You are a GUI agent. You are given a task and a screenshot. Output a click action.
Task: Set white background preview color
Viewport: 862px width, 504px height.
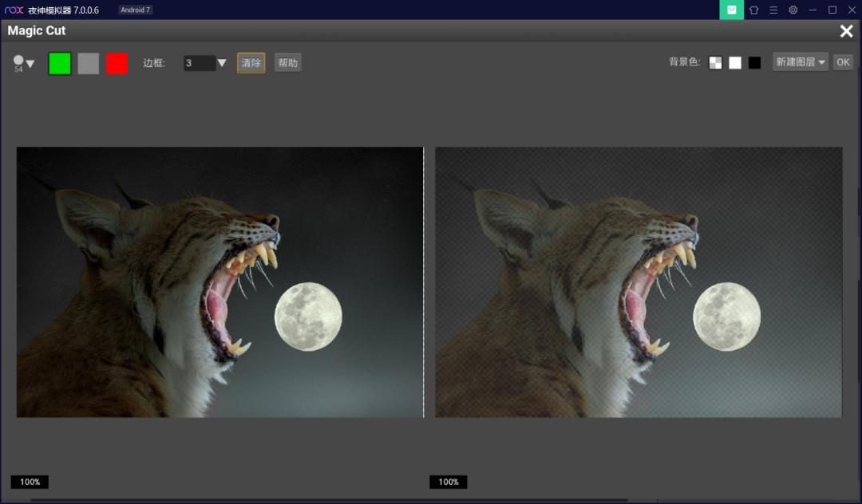(735, 61)
